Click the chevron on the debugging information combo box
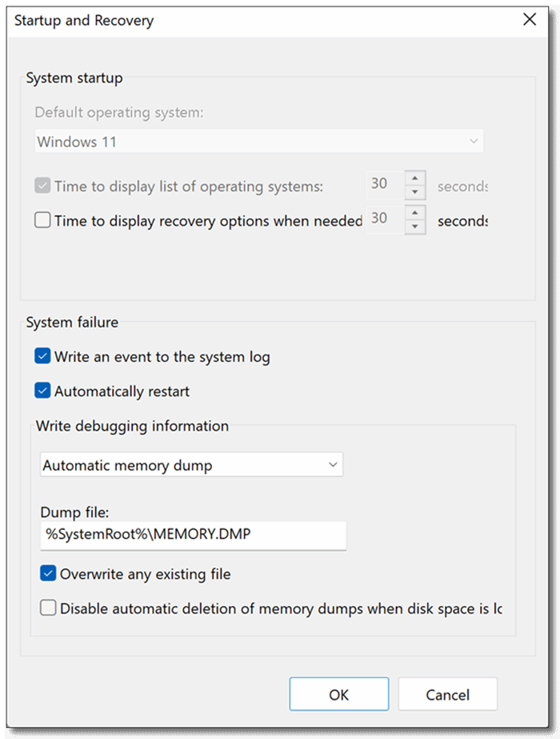The width and height of the screenshot is (560, 739). pyautogui.click(x=333, y=464)
